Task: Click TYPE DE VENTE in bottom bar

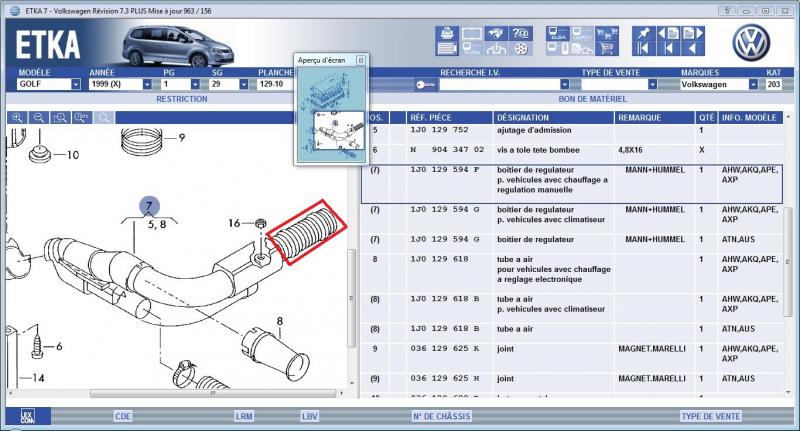Action: [x=711, y=416]
